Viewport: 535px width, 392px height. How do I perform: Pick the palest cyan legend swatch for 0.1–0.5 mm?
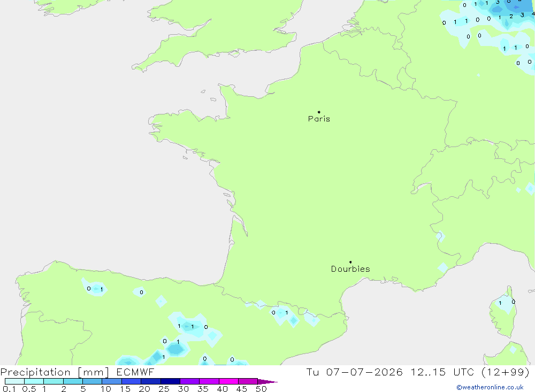point(14,381)
